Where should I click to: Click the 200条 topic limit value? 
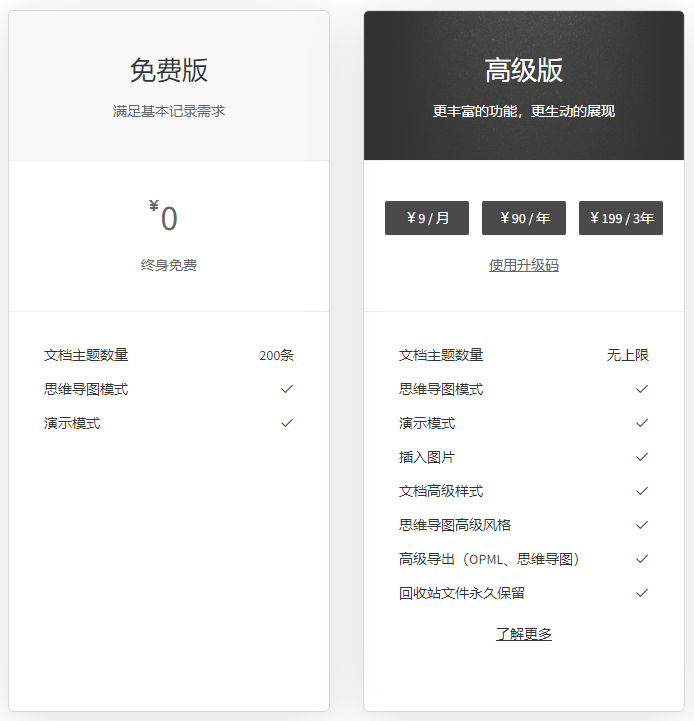pos(276,355)
